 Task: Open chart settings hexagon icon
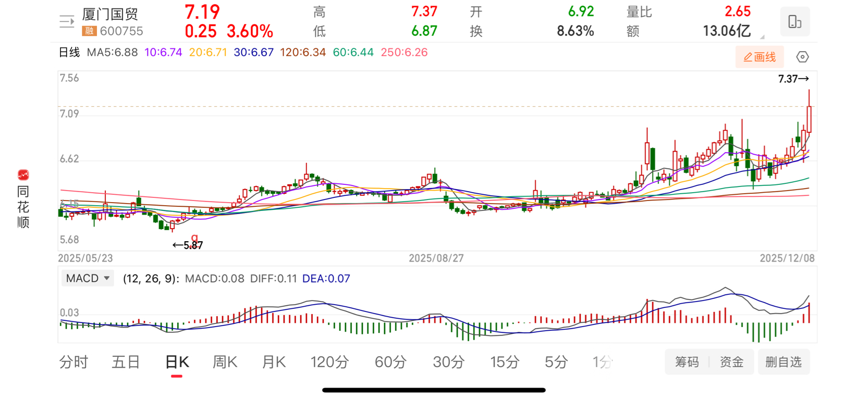click(802, 57)
